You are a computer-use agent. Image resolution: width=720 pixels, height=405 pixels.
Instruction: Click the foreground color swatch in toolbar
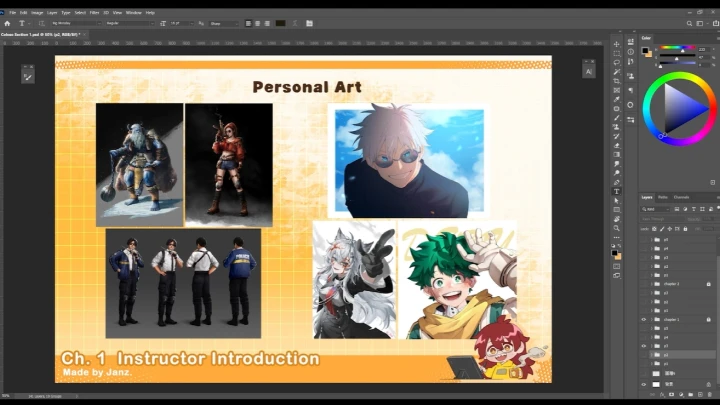(615, 252)
